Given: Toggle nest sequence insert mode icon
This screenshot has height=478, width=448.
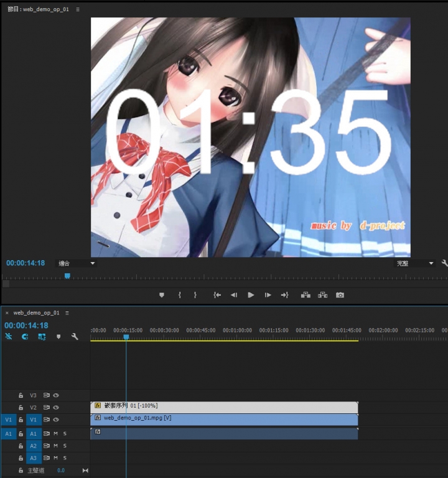Looking at the screenshot, I should (x=9, y=337).
